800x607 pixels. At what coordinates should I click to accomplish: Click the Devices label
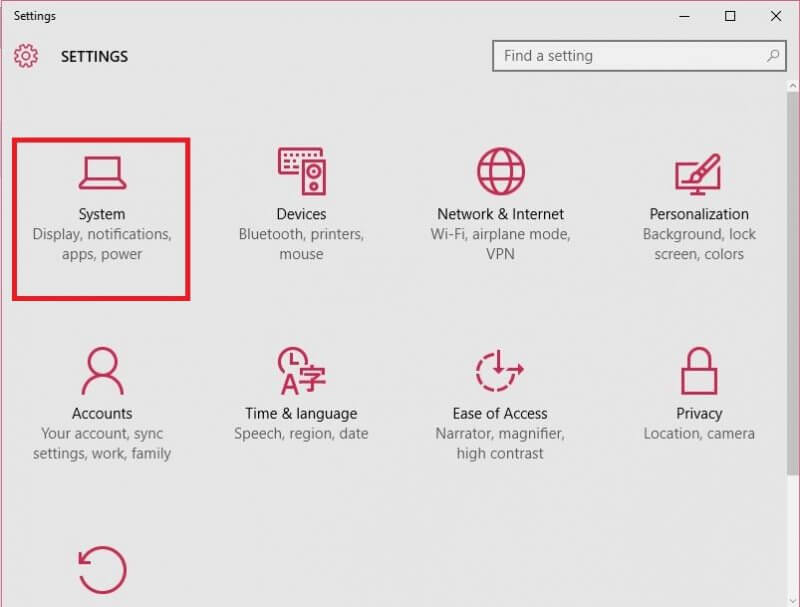coord(301,214)
